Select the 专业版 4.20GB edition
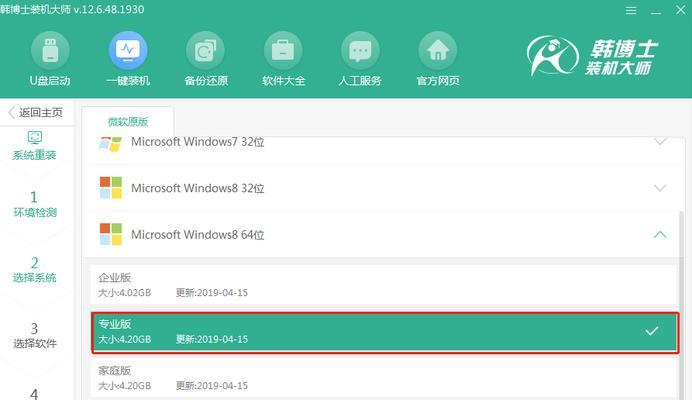692x400 pixels. tap(385, 332)
